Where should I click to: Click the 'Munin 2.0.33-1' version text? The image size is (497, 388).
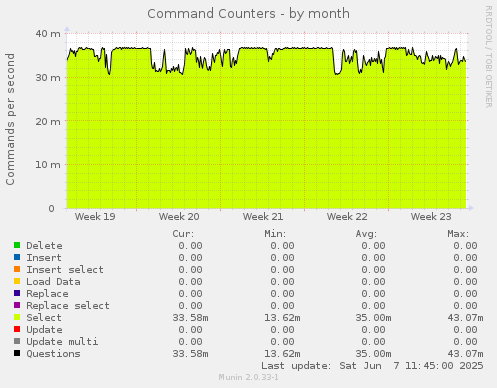[x=248, y=377]
